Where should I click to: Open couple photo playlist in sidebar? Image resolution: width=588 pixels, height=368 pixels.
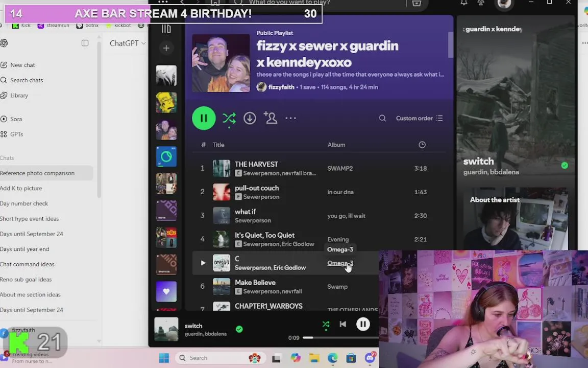[166, 129]
